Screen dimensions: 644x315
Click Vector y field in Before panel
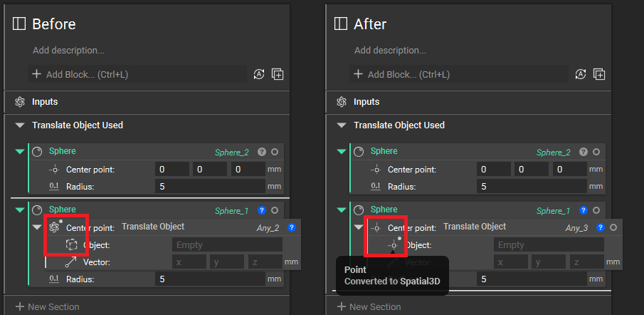tap(227, 262)
